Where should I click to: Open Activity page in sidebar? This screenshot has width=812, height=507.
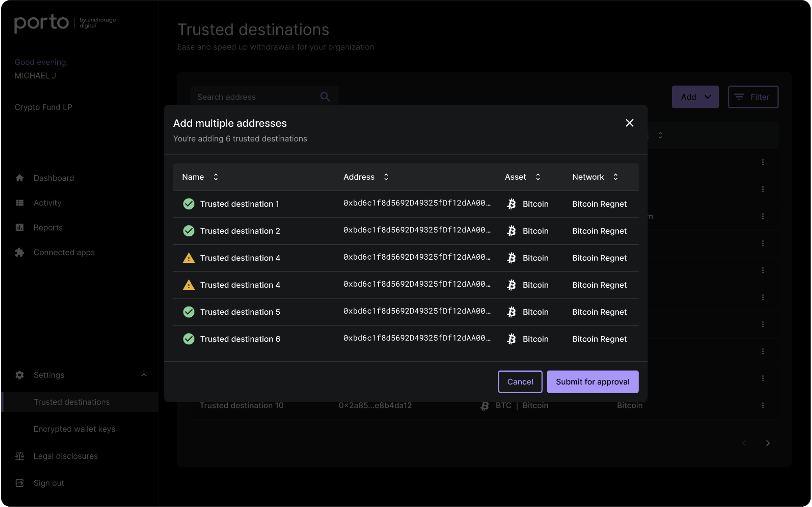[x=47, y=203]
